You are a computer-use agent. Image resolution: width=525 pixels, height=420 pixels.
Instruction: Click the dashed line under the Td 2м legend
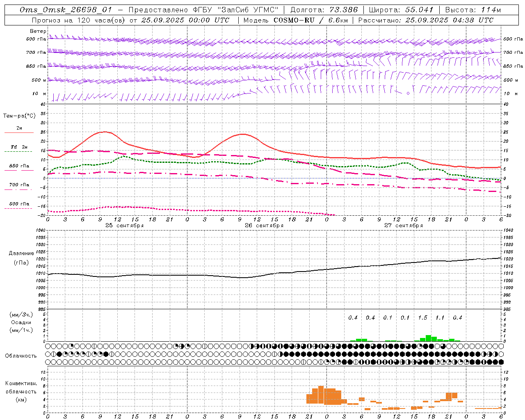pos(18,151)
